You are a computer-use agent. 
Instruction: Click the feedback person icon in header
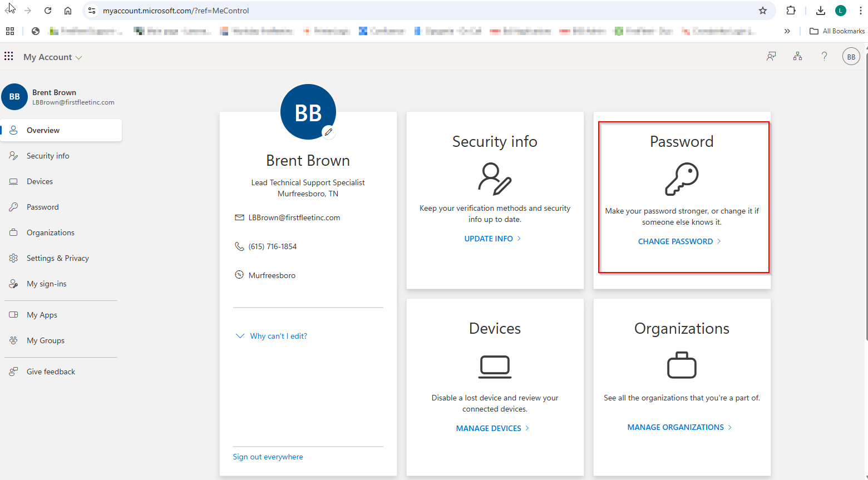(771, 56)
